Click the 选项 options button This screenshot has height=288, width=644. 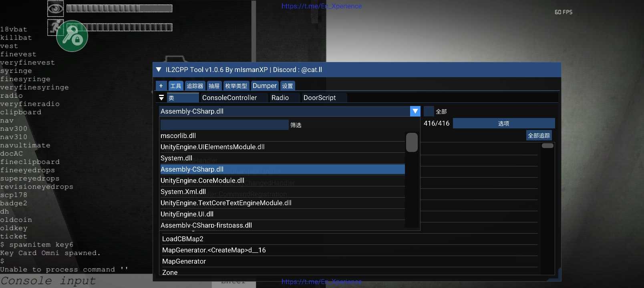[x=503, y=123]
